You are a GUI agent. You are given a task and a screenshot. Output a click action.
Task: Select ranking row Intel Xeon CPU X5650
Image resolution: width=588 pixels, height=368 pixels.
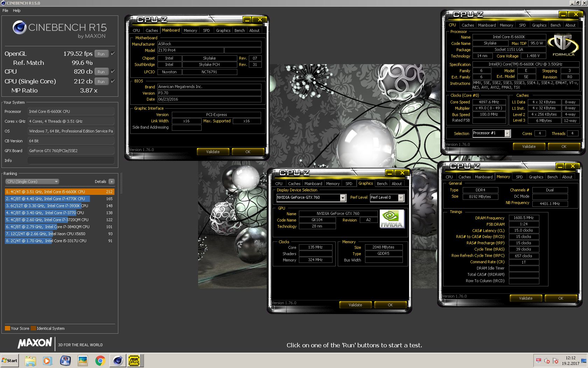coord(59,234)
